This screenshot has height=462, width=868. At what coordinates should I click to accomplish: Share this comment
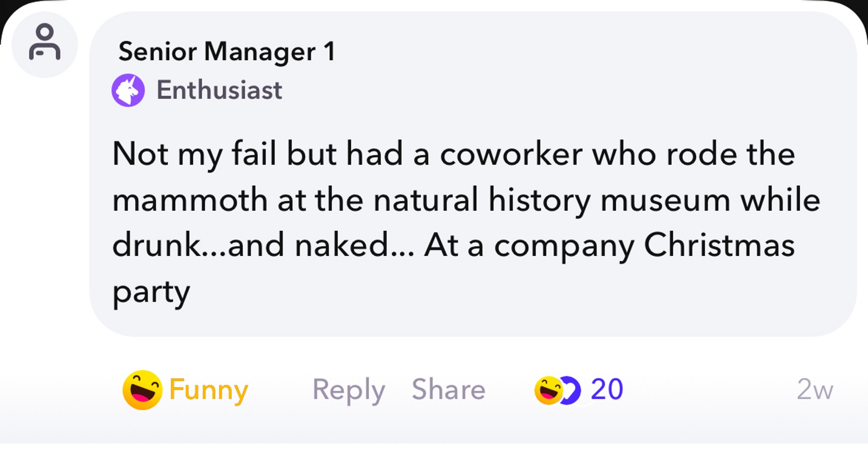pos(448,390)
